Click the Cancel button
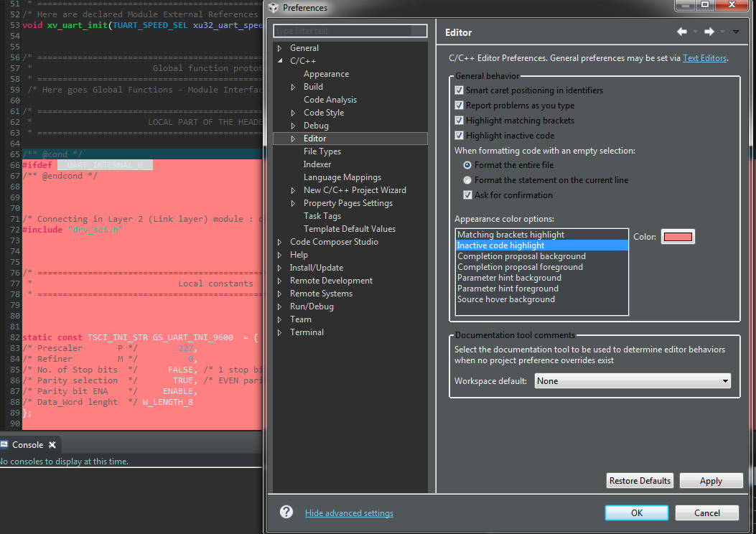Image resolution: width=756 pixels, height=534 pixels. [707, 512]
